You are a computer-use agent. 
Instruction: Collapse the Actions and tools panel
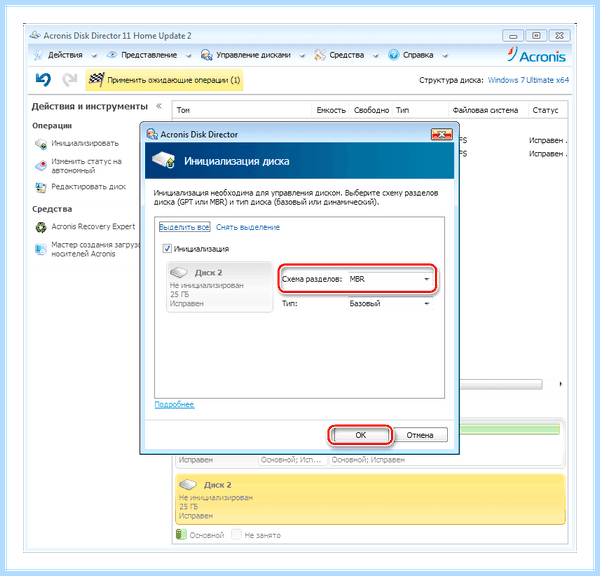coord(159,106)
